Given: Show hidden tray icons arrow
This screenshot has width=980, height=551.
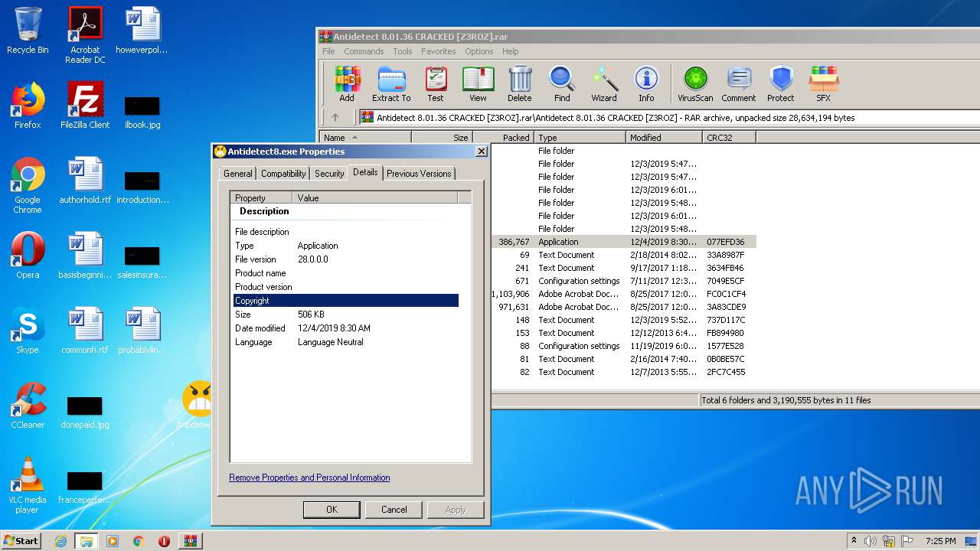Looking at the screenshot, I should pyautogui.click(x=854, y=541).
